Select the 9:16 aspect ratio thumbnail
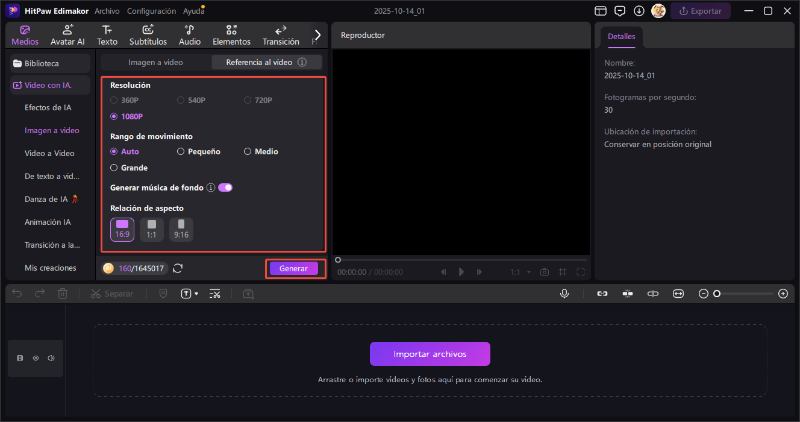Image resolution: width=800 pixels, height=422 pixels. click(181, 229)
